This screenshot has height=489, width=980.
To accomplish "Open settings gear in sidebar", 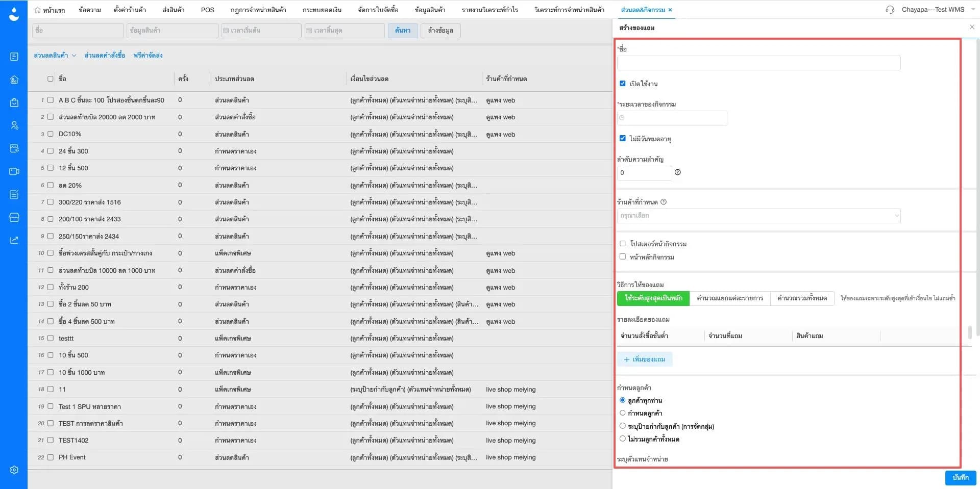I will 14,470.
